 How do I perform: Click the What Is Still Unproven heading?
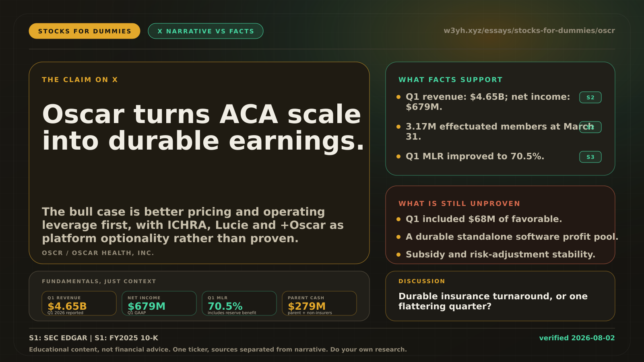click(459, 204)
